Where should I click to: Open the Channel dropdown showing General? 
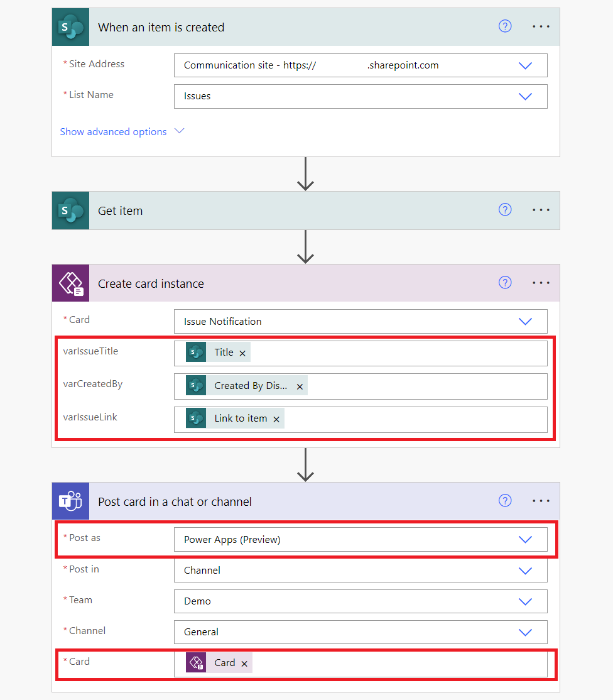(x=526, y=632)
